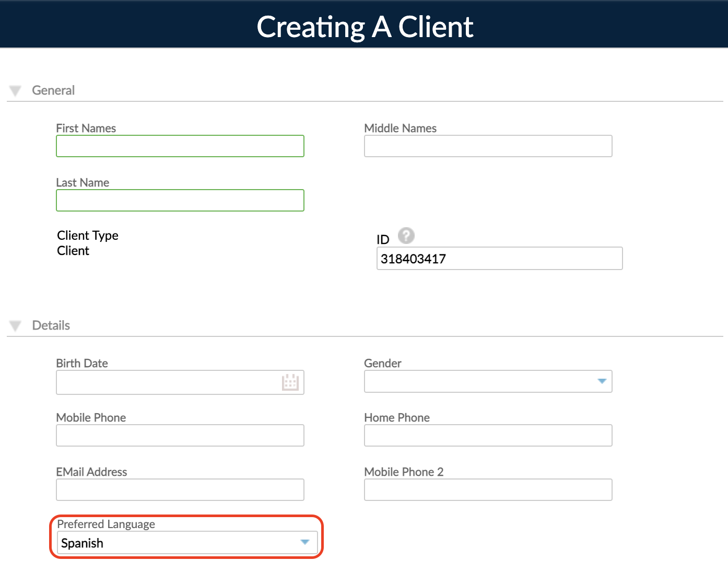Open the Gender dropdown
This screenshot has height=561, width=728.
(602, 381)
